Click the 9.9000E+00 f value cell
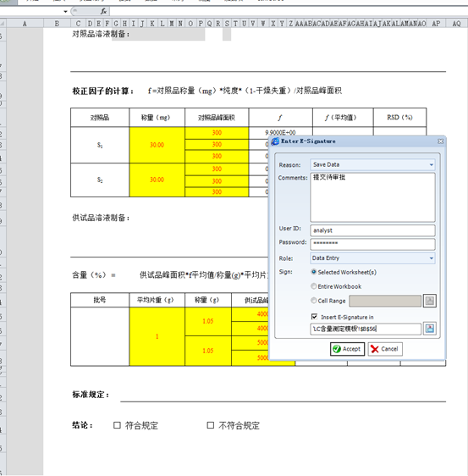Image resolution: width=468 pixels, height=476 pixels. pyautogui.click(x=280, y=132)
